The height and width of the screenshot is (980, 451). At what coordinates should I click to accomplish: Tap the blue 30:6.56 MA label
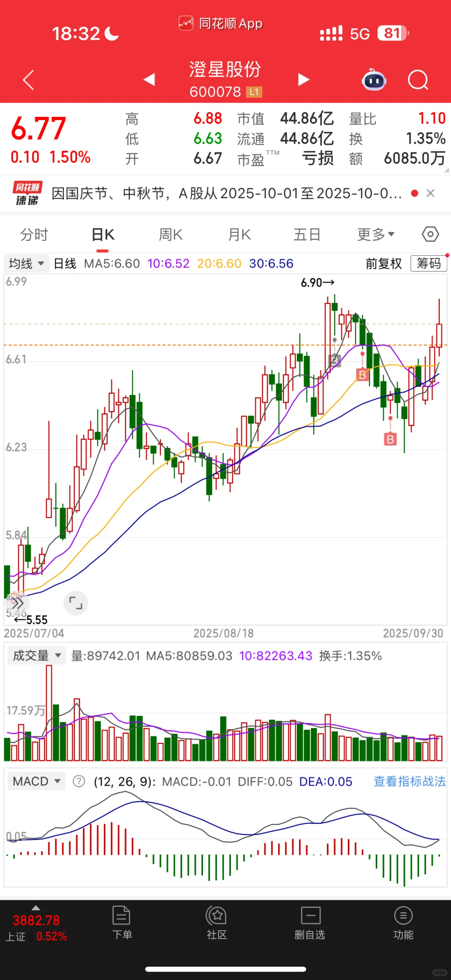pyautogui.click(x=271, y=263)
